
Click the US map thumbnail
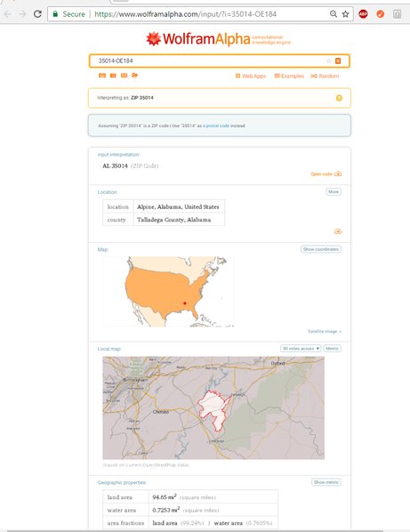(168, 292)
